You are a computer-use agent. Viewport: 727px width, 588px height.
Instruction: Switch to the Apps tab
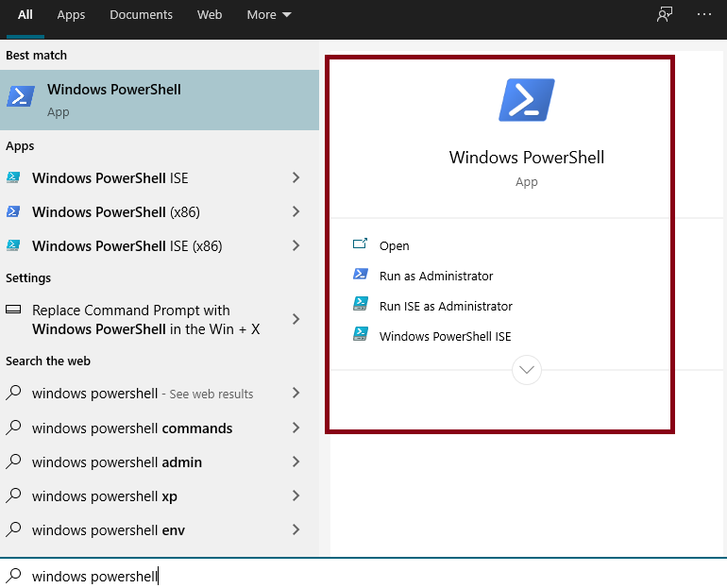point(71,15)
